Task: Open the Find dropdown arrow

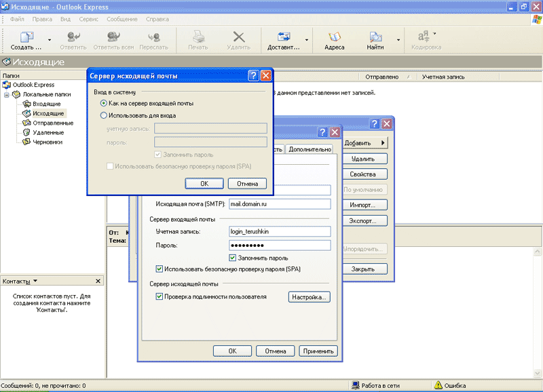Action: click(x=398, y=40)
